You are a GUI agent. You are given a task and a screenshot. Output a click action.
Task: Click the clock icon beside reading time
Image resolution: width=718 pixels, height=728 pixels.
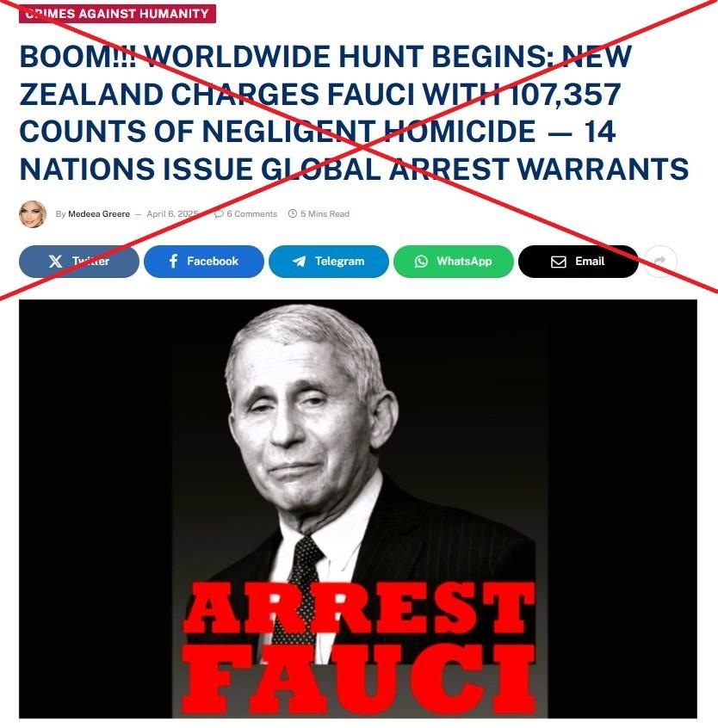[293, 213]
